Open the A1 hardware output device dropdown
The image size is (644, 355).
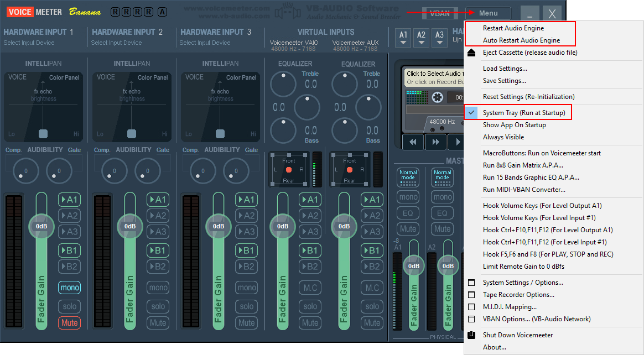(403, 38)
